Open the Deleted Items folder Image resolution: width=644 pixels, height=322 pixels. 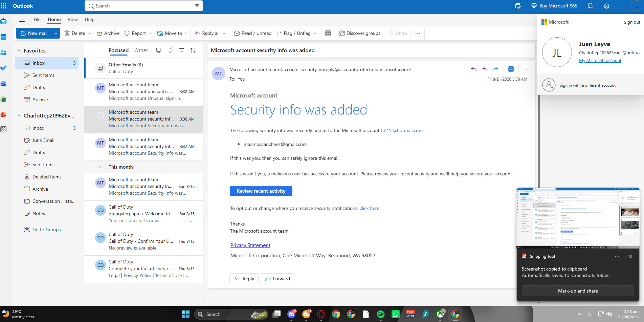[x=47, y=177]
